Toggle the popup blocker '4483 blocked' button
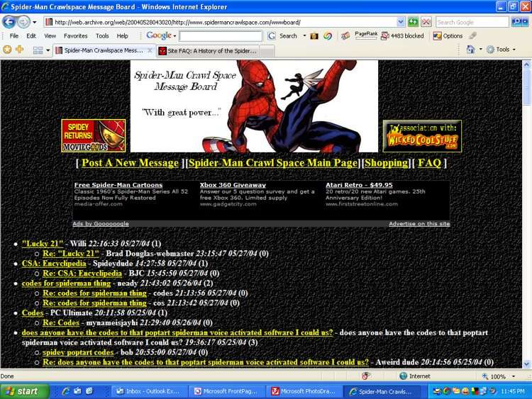The width and height of the screenshot is (532, 399). coord(401,35)
